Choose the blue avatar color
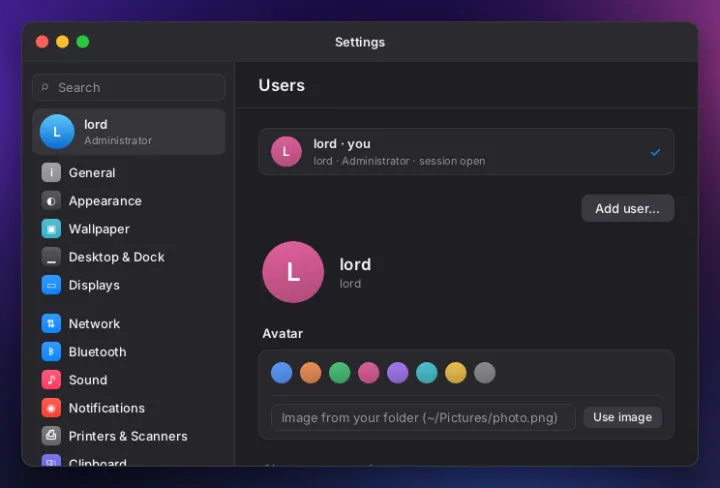Screen dimensions: 720x488 281,372
